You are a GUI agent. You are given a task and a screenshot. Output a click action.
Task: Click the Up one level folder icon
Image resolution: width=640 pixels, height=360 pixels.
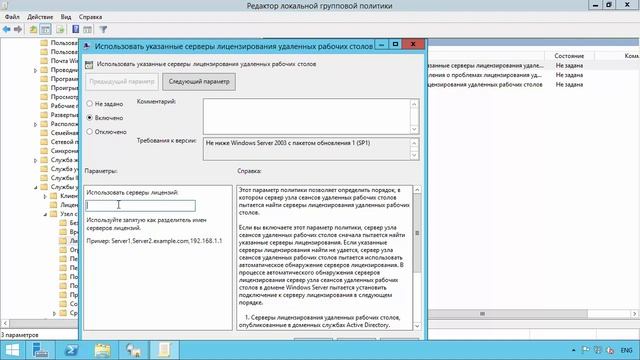click(x=33, y=29)
